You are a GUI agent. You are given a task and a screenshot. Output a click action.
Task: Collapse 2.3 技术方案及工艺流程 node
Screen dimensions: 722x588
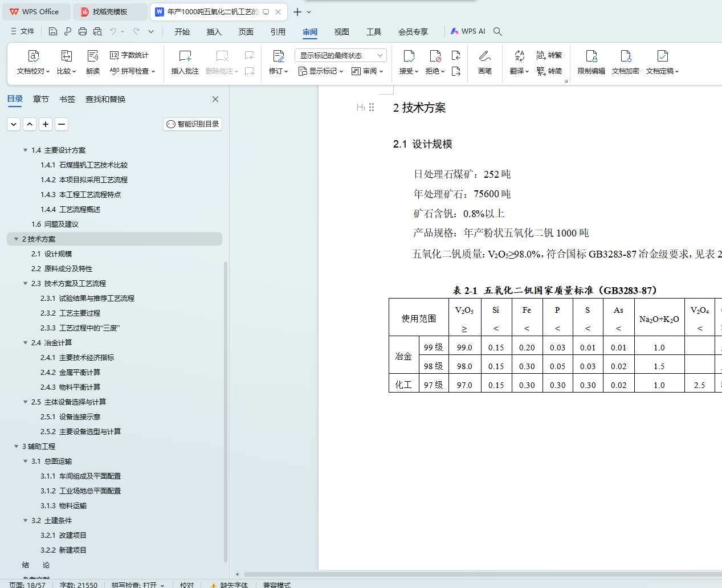pos(25,284)
